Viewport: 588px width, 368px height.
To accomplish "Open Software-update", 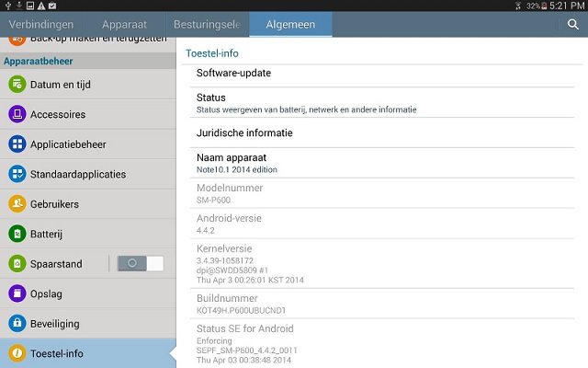I will tap(382, 75).
